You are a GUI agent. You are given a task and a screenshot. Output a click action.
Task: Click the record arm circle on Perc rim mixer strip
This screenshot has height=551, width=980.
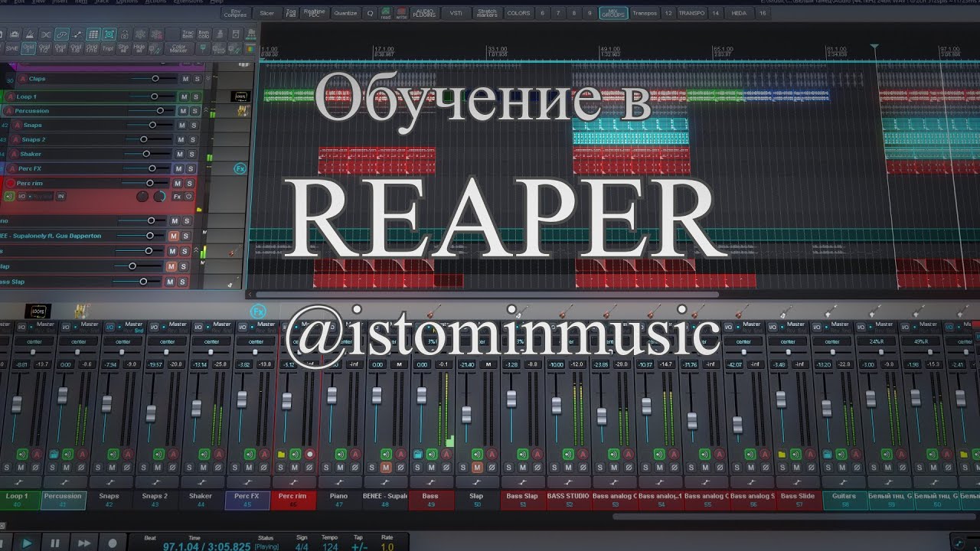[x=309, y=454]
